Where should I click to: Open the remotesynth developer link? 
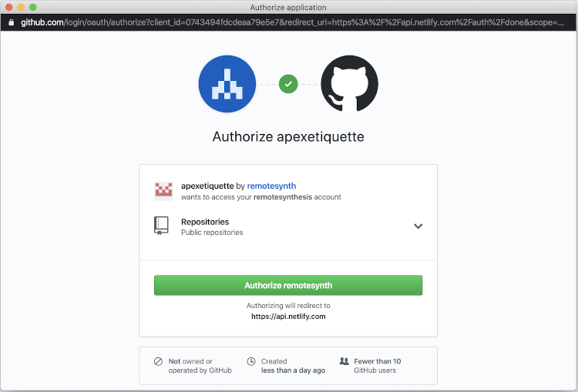pyautogui.click(x=271, y=186)
